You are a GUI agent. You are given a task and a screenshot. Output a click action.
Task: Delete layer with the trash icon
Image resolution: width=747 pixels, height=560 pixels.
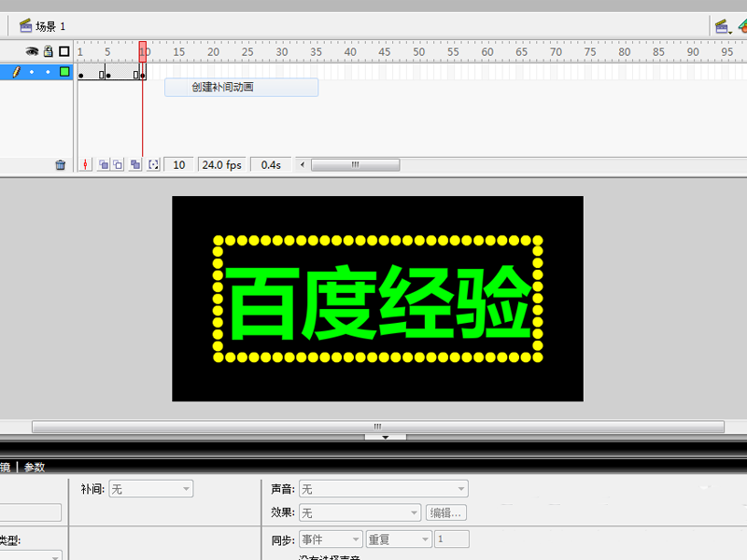point(61,165)
